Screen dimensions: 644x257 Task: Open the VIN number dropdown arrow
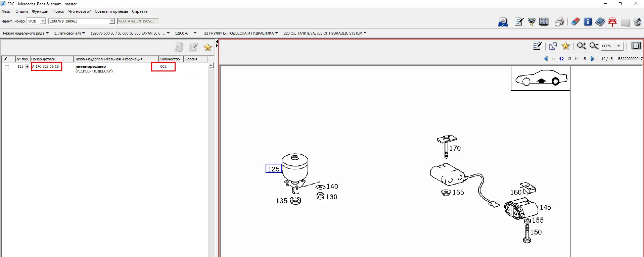click(x=112, y=21)
